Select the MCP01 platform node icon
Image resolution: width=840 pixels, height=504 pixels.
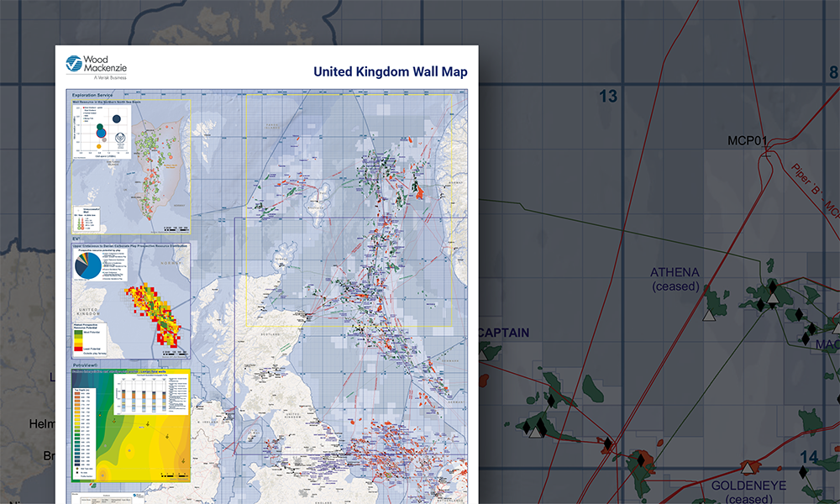[766, 151]
